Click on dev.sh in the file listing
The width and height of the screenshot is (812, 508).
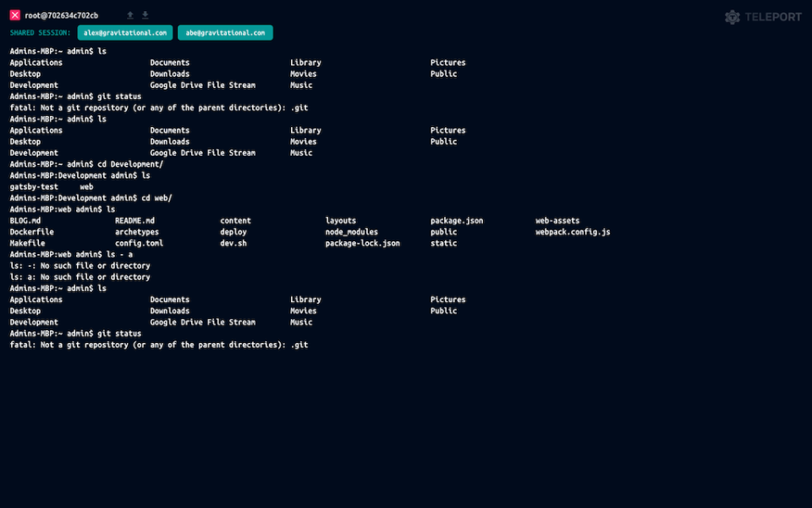(233, 243)
